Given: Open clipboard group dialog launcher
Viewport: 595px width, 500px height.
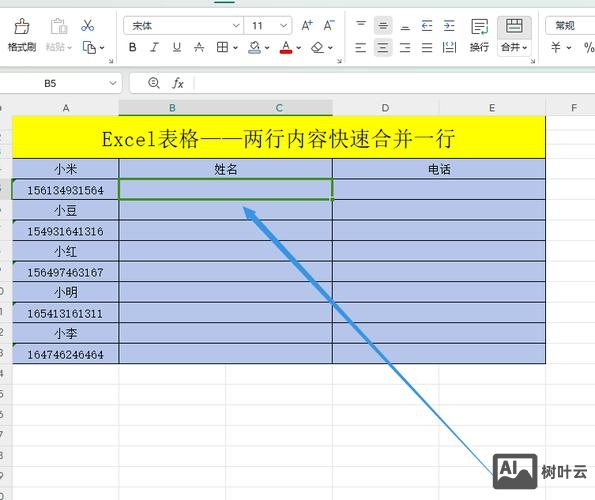Looking at the screenshot, I should (x=111, y=61).
